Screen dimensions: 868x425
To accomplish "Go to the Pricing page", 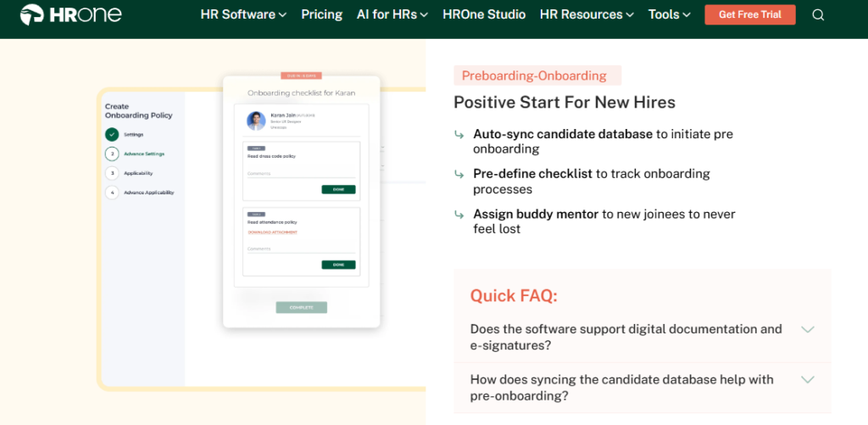I will click(321, 14).
